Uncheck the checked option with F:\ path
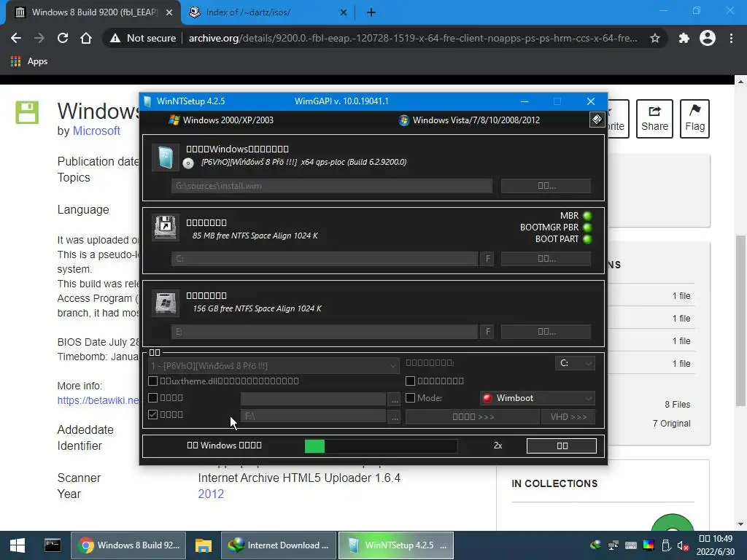 [153, 415]
